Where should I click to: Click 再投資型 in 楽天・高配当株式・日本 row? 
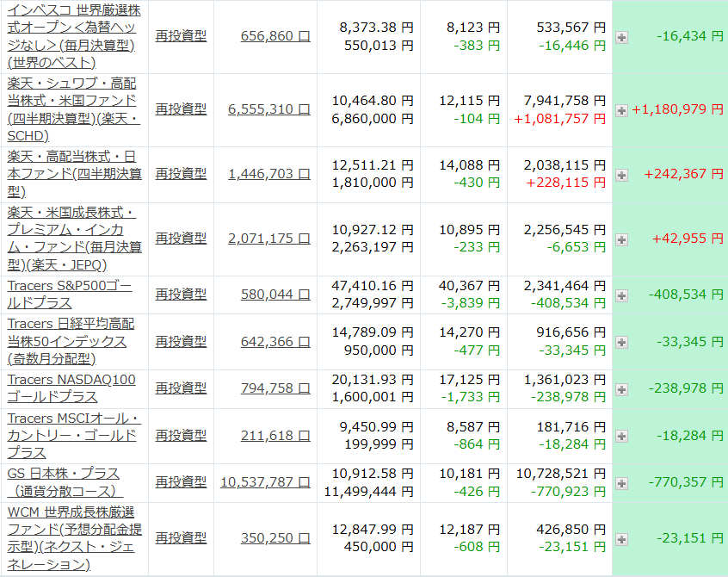(181, 174)
